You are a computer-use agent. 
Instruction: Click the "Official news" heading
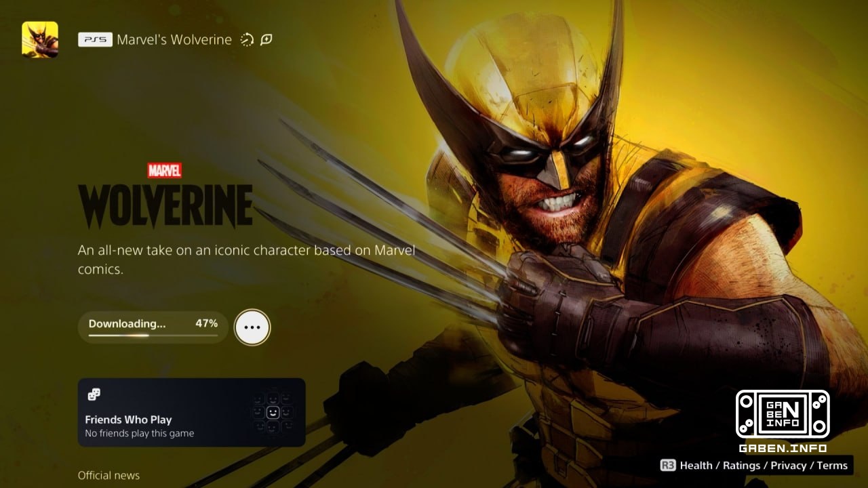(x=108, y=475)
